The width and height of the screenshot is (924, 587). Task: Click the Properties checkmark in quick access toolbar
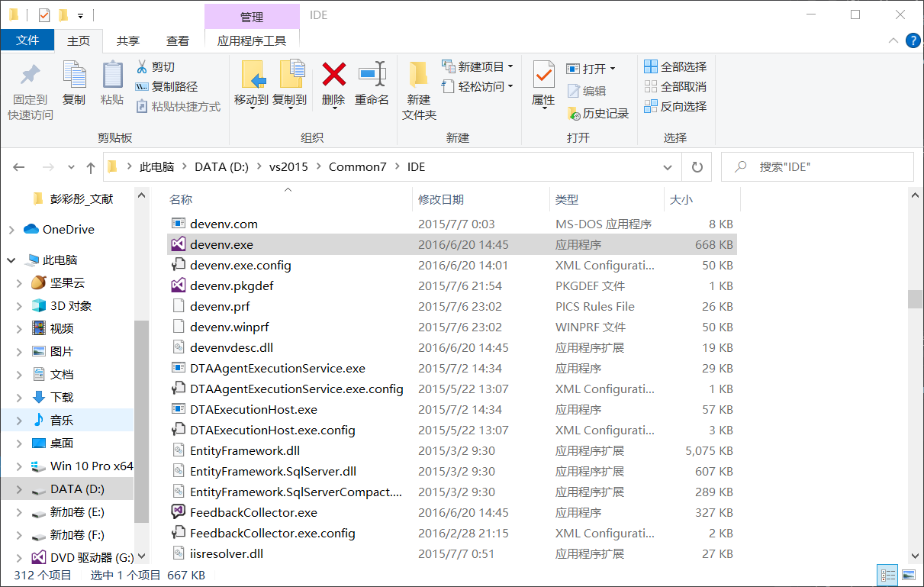pyautogui.click(x=44, y=15)
